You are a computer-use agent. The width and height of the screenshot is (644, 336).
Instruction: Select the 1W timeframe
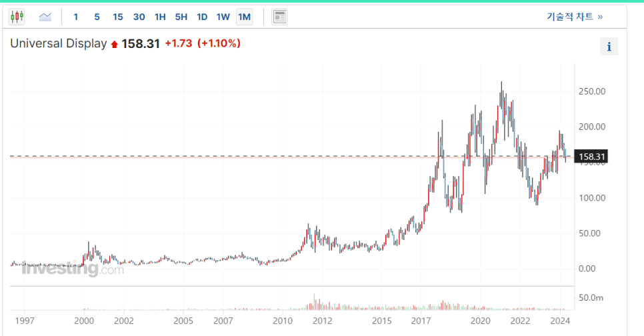[x=223, y=17]
